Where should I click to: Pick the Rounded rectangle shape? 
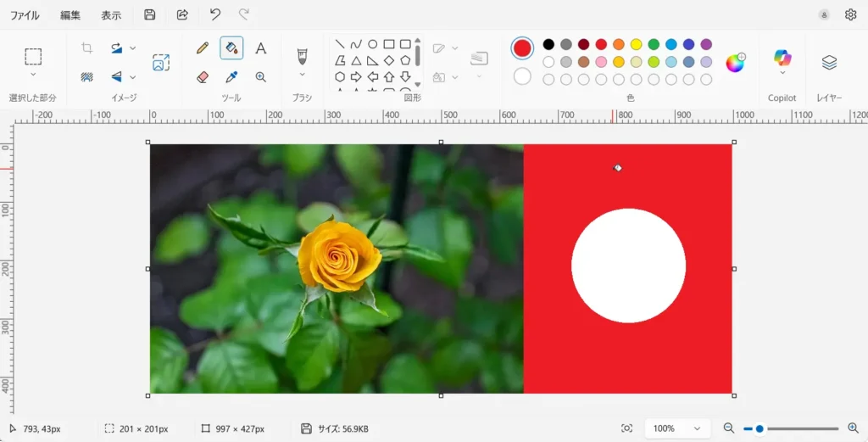pos(405,44)
